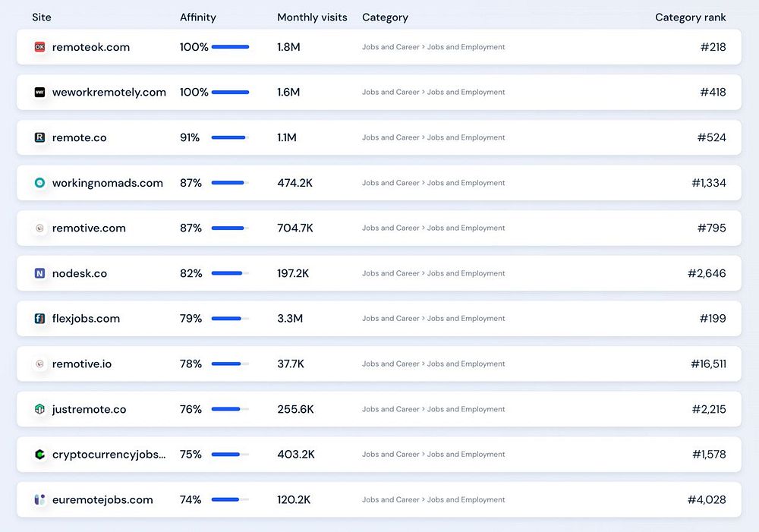The image size is (759, 532).
Task: Click the #795 category rank
Action: [712, 228]
